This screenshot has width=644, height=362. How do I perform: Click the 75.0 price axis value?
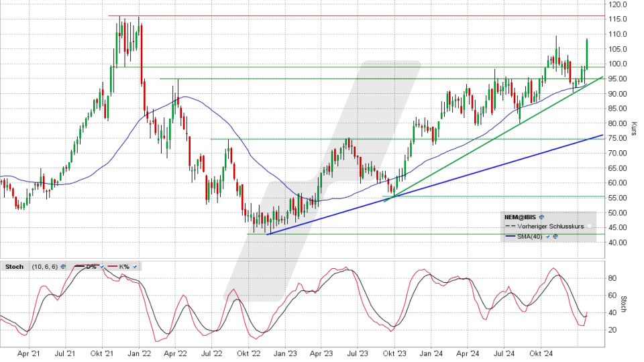[x=618, y=138]
